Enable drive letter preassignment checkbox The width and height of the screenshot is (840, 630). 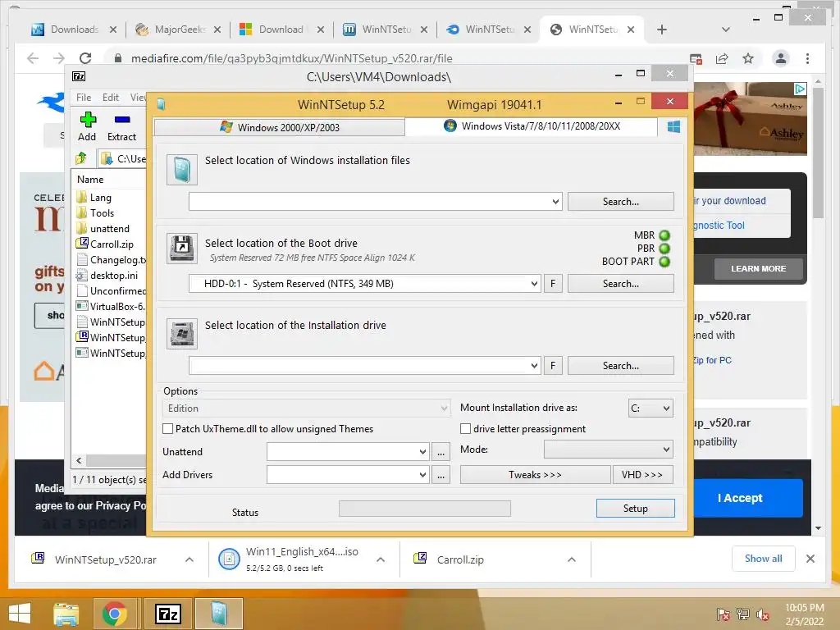466,428
